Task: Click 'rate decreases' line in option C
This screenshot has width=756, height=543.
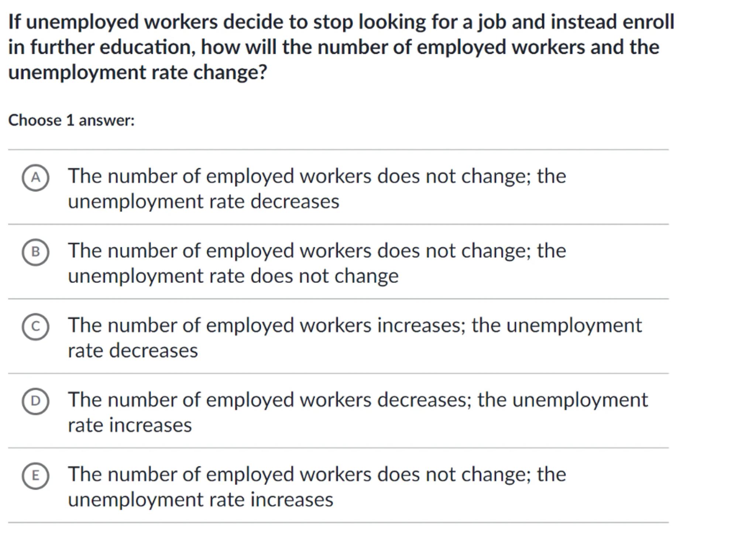Action: [x=133, y=351]
